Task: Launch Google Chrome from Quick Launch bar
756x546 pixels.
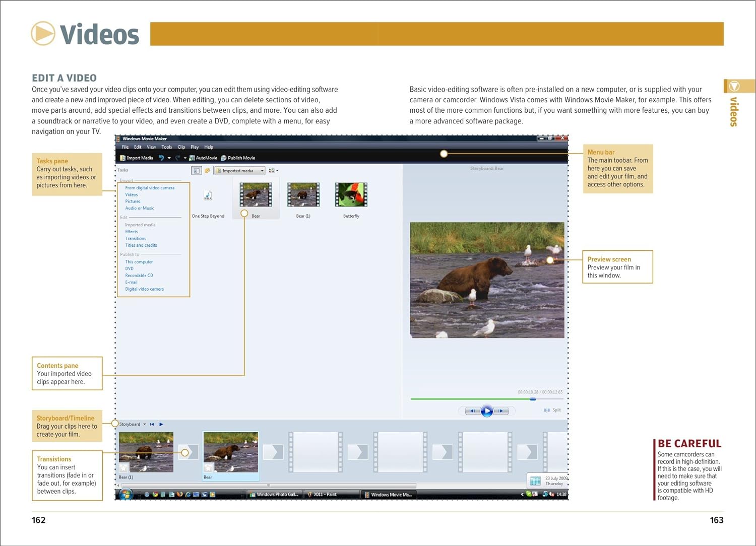Action: tap(155, 494)
